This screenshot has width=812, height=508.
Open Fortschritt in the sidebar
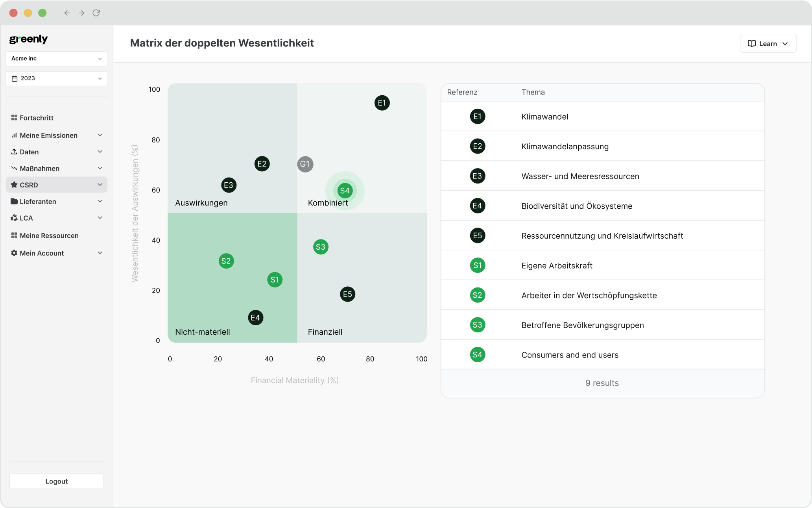point(37,118)
